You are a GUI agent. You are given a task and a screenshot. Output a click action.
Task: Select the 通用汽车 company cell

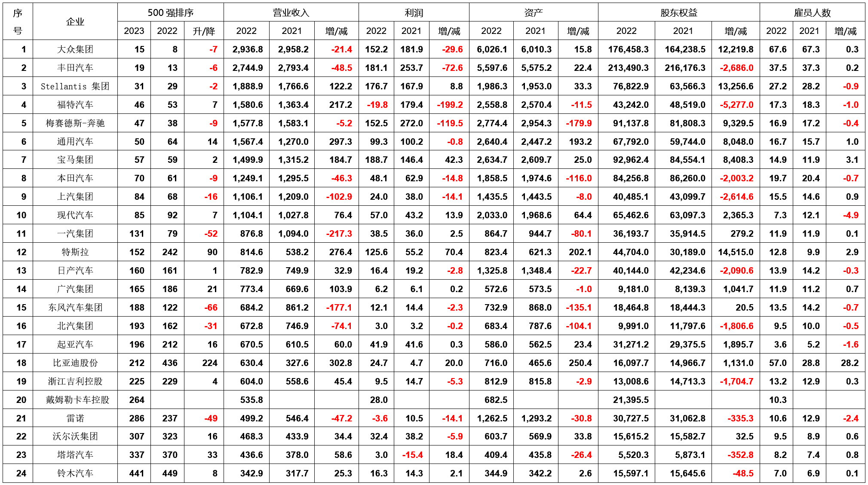[75, 142]
